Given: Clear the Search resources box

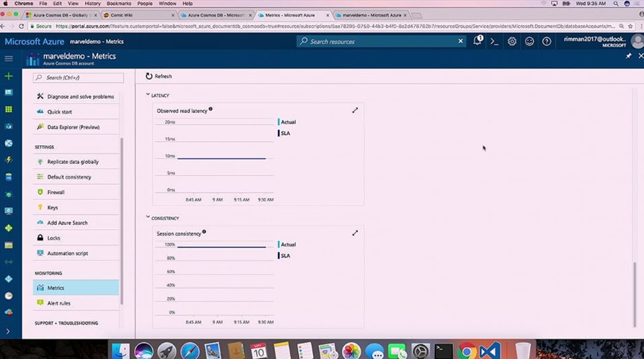Looking at the screenshot, I should click(x=460, y=41).
